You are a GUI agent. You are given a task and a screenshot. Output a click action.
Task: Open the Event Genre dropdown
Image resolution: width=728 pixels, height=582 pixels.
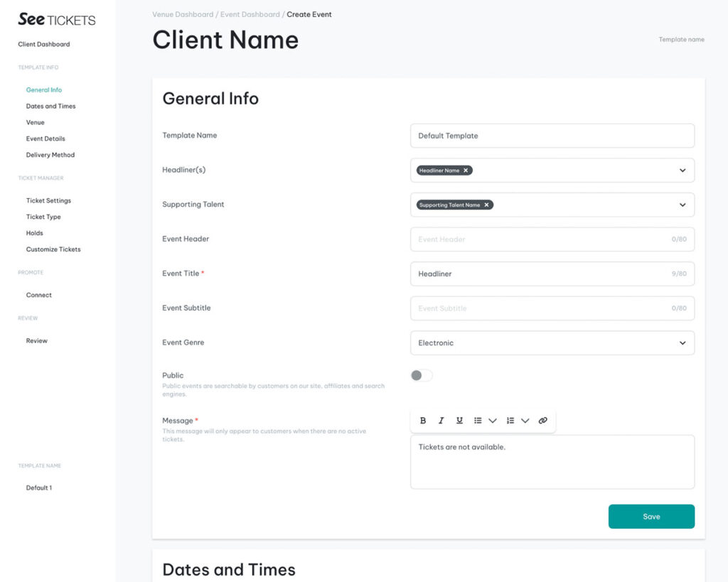pyautogui.click(x=682, y=343)
